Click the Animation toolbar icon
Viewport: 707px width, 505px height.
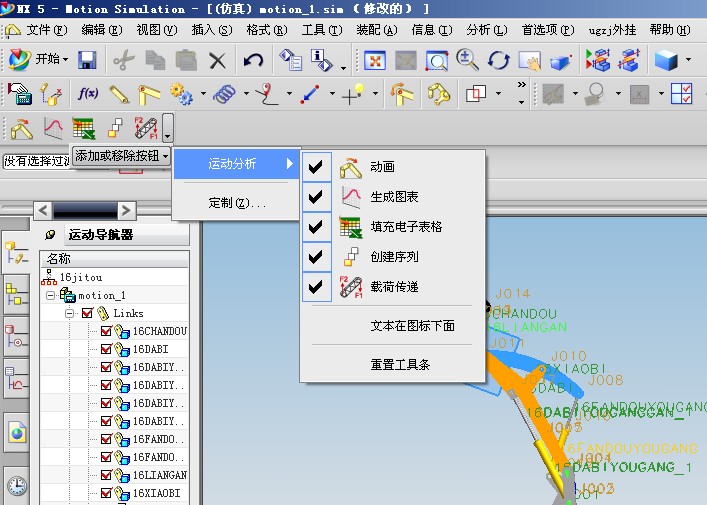[x=22, y=129]
